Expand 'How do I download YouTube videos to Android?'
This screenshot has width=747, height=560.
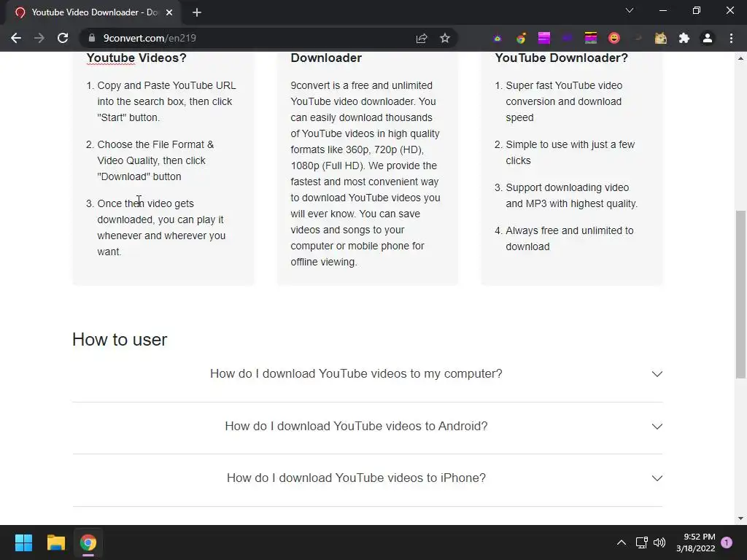pyautogui.click(x=368, y=426)
